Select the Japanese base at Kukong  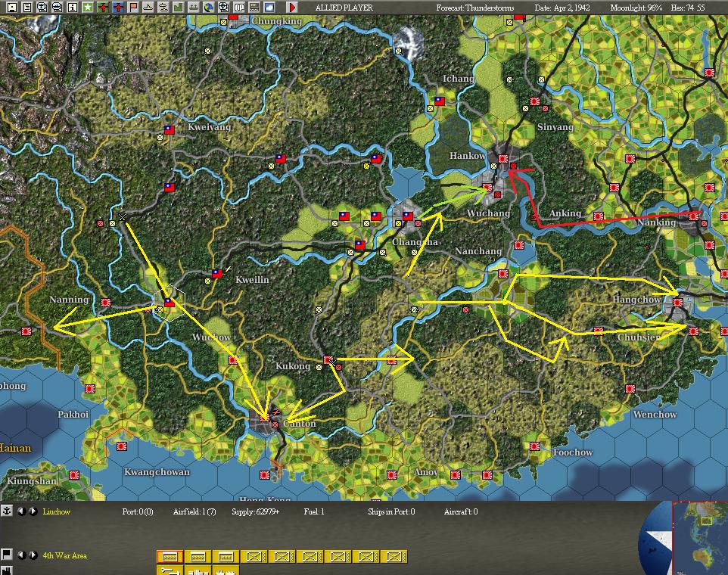tap(328, 360)
